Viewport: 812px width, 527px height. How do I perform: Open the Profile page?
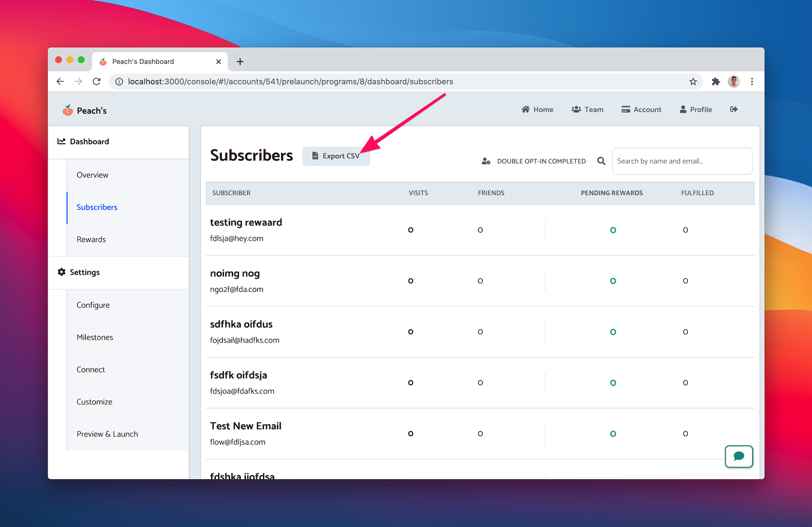tap(696, 109)
